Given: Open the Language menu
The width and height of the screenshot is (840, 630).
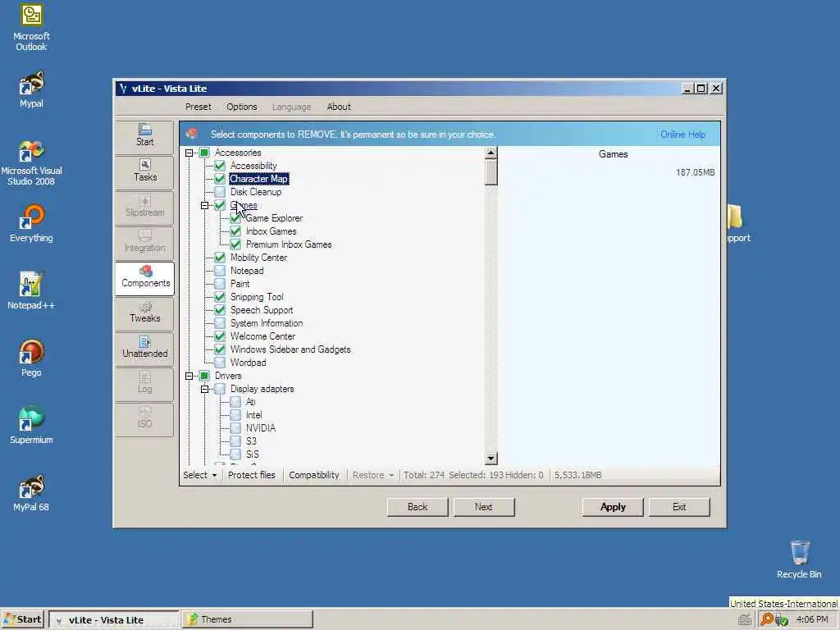Looking at the screenshot, I should [291, 107].
